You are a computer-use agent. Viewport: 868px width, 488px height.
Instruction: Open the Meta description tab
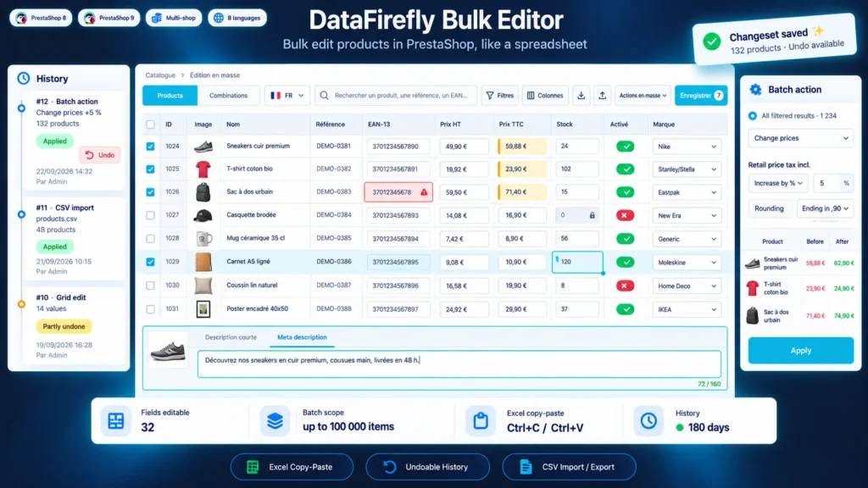click(302, 337)
